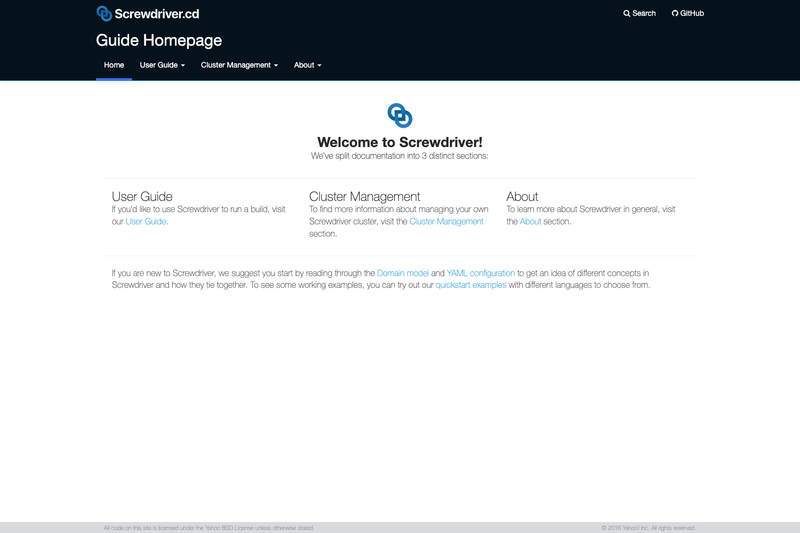This screenshot has height=533, width=800.
Task: Click the 2016 Yahoo copyright footer text
Action: (x=648, y=528)
